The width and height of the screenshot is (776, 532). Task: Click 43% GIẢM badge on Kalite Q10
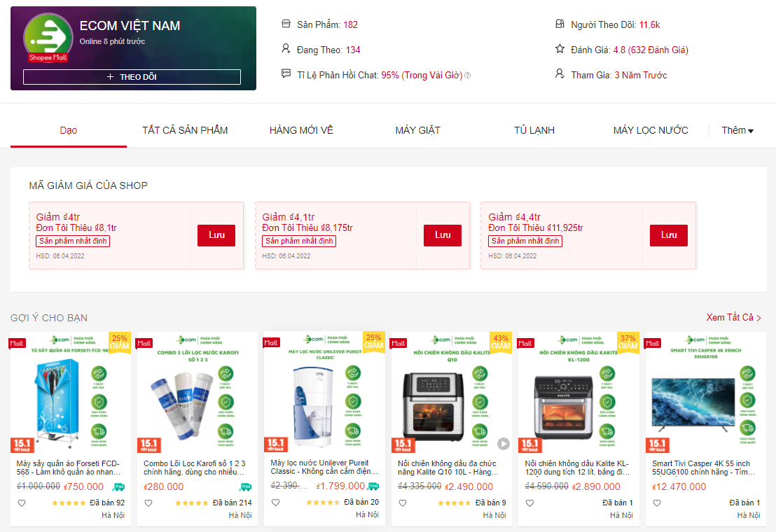[501, 342]
